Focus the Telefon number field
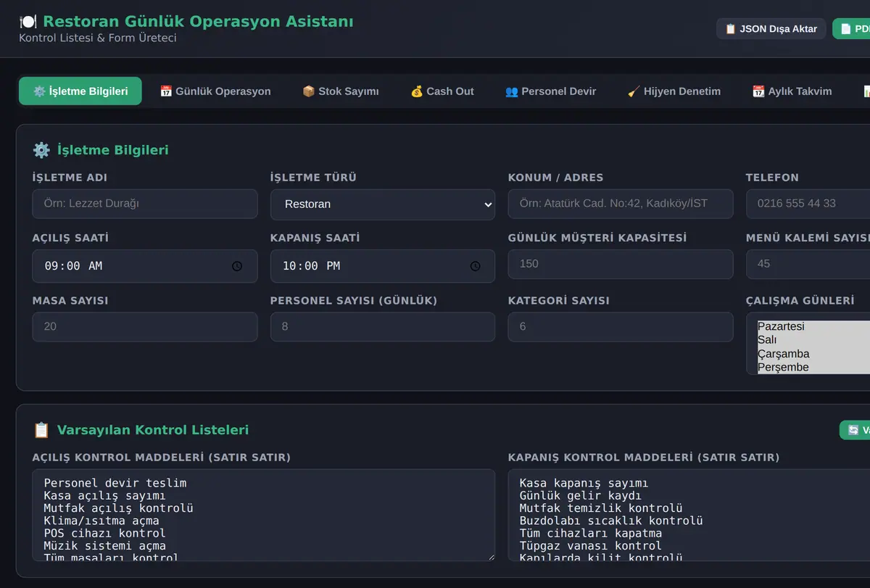This screenshot has width=870, height=588. coord(808,204)
